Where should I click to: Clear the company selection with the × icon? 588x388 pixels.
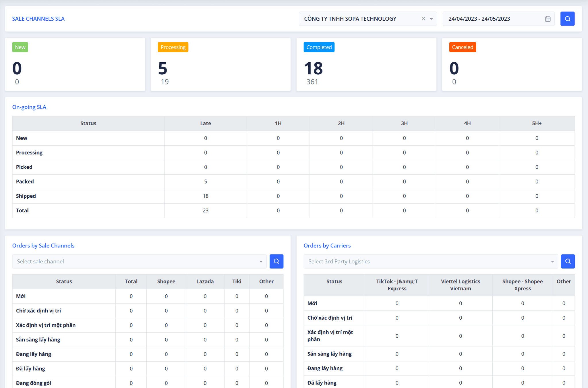pyautogui.click(x=423, y=18)
